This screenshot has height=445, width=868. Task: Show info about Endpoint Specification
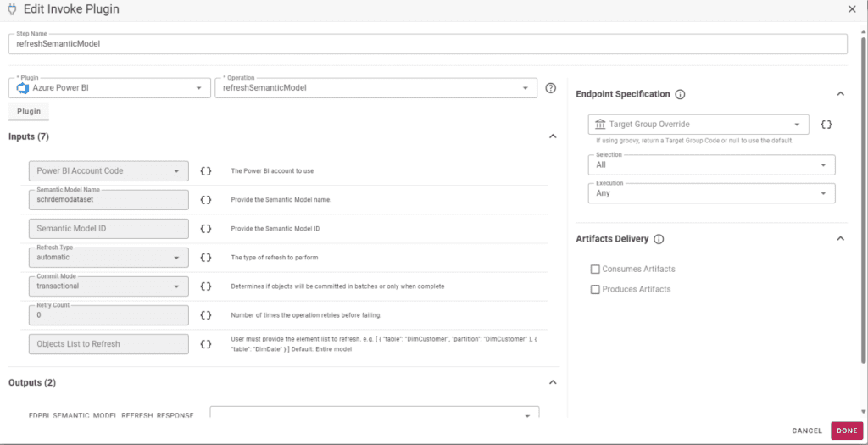(681, 94)
